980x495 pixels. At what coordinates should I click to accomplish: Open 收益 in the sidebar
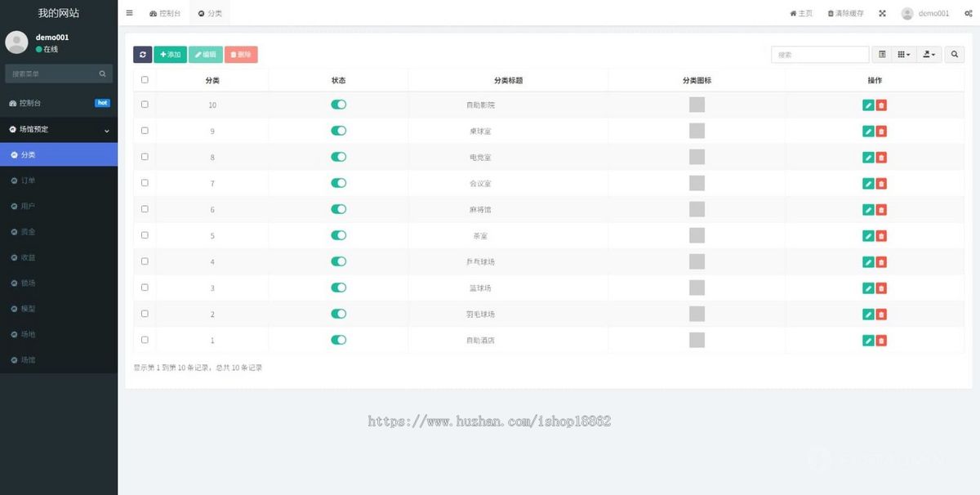[x=59, y=257]
